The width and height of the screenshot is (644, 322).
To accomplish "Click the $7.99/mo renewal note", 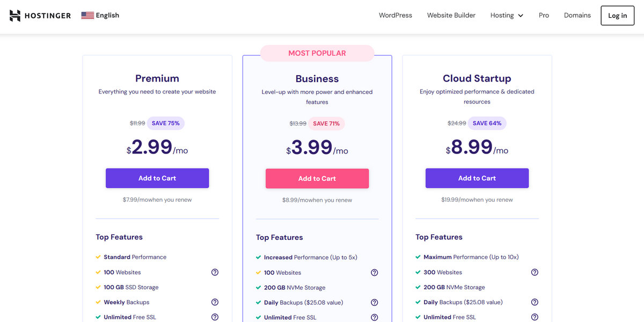I will coord(157,200).
